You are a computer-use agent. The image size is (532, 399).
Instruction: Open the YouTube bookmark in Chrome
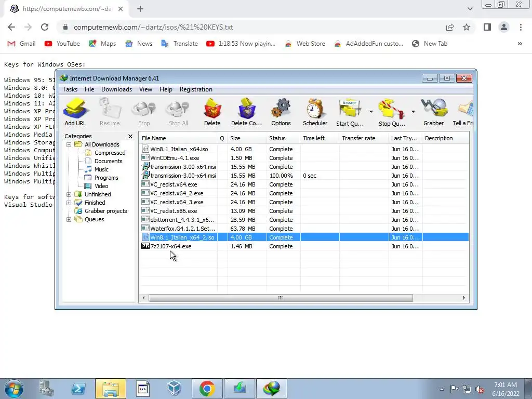pyautogui.click(x=62, y=44)
